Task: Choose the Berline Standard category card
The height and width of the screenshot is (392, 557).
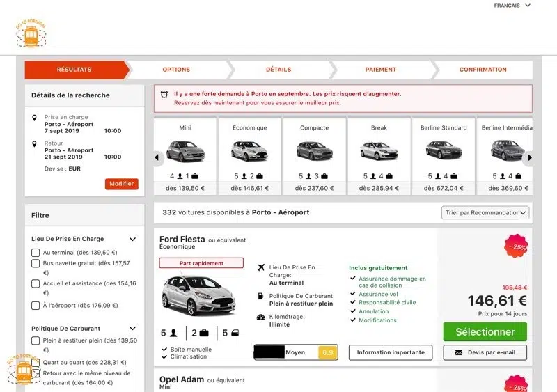Action: (x=444, y=157)
